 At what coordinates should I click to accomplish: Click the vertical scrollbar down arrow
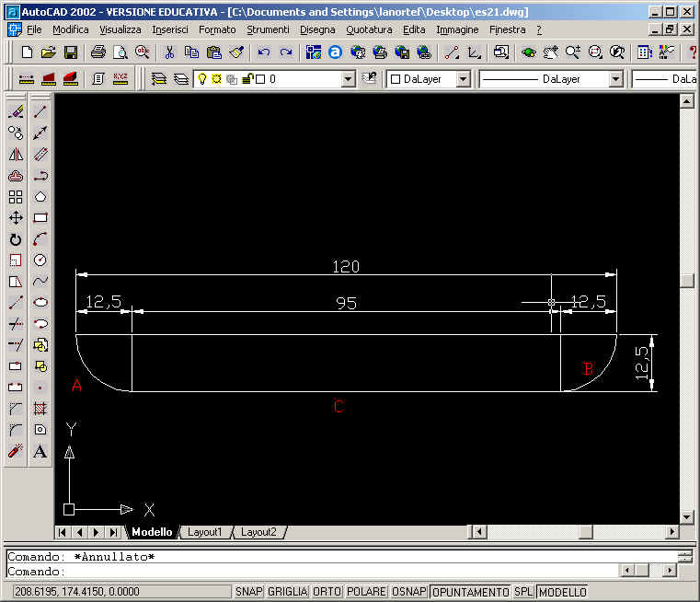[x=686, y=517]
